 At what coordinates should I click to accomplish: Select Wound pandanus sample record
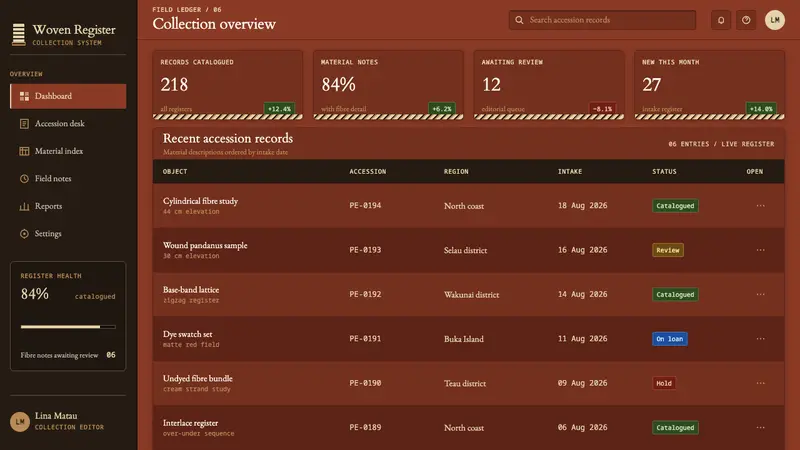pyautogui.click(x=468, y=250)
